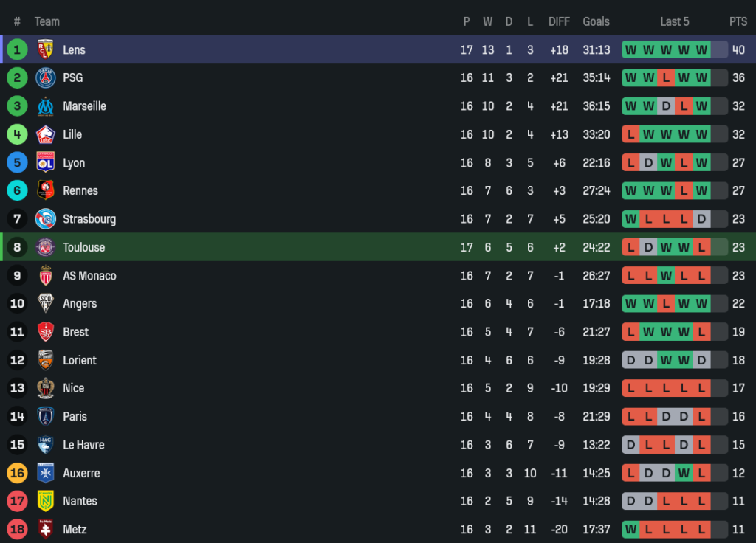The image size is (756, 543).
Task: Click the DIFF column header
Action: [559, 21]
